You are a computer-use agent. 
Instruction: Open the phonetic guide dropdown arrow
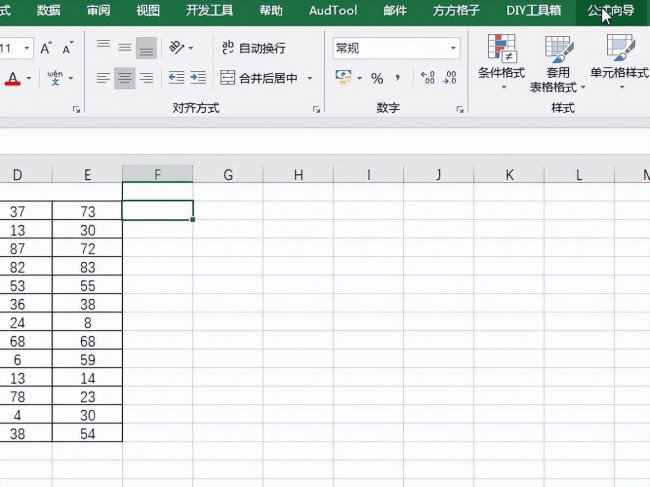click(x=71, y=78)
